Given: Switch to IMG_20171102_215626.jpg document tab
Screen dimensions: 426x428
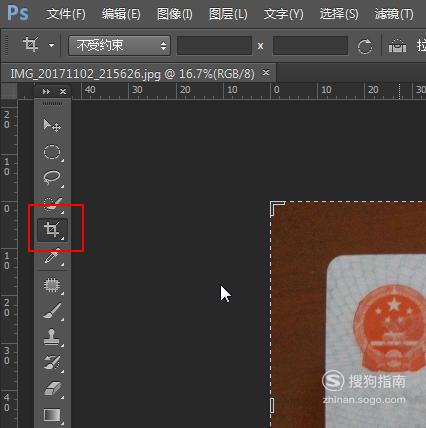Looking at the screenshot, I should (132, 73).
